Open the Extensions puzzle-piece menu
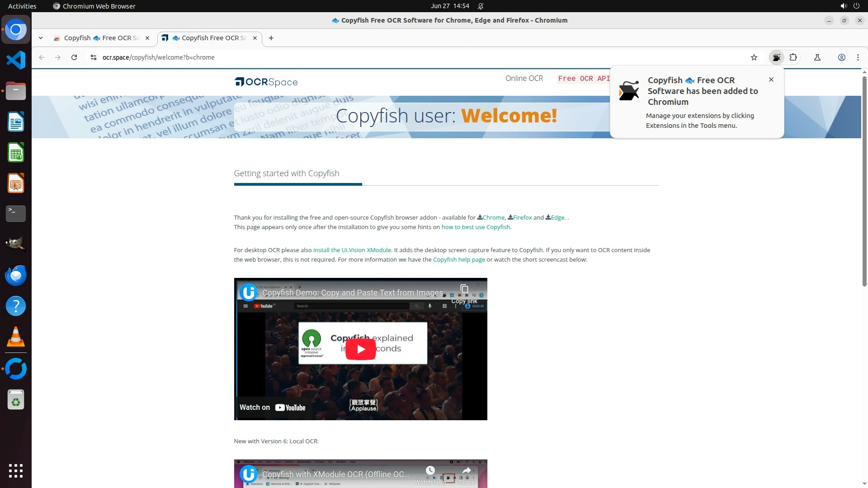This screenshot has height=488, width=868. [x=793, y=57]
